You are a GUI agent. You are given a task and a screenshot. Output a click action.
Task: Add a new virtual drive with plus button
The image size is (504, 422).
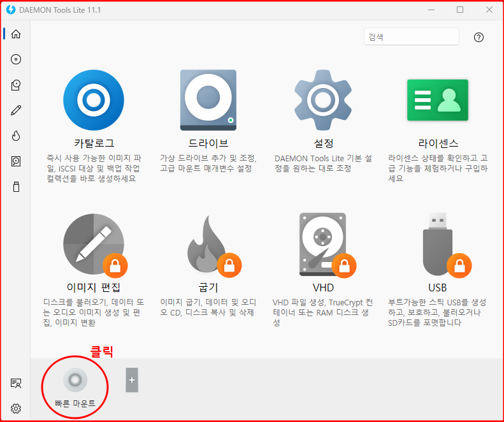[132, 380]
